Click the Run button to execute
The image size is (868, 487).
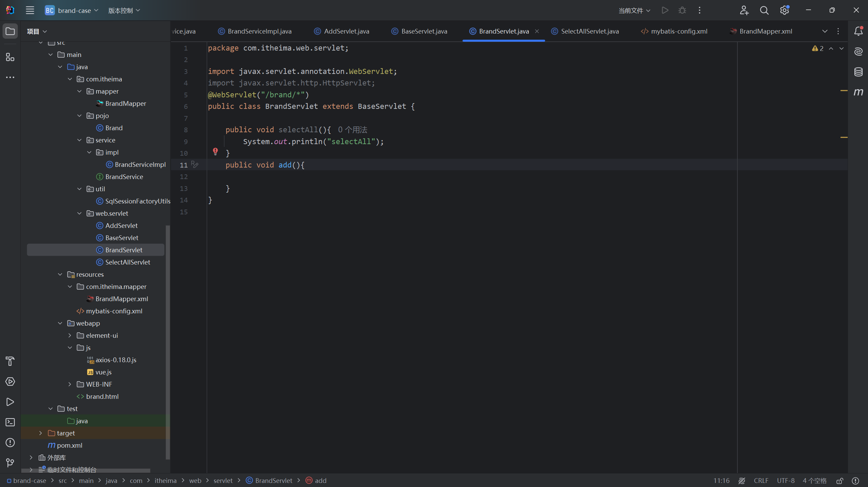coord(665,10)
